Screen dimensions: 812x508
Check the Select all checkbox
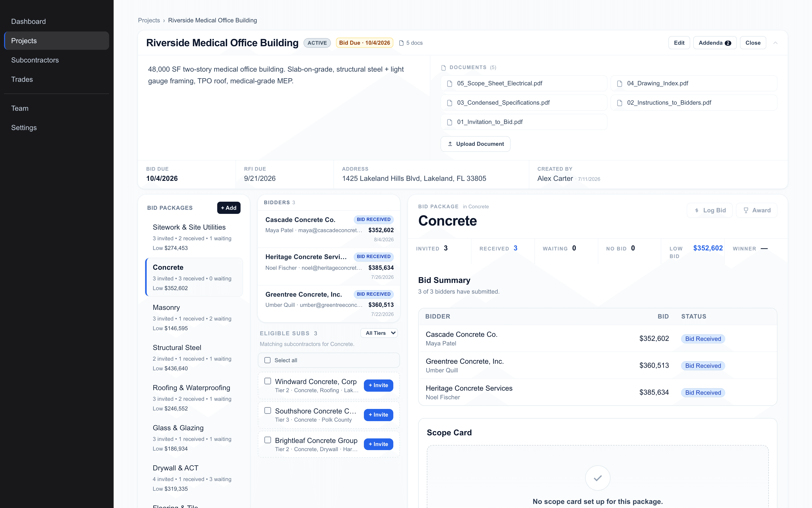(x=267, y=360)
